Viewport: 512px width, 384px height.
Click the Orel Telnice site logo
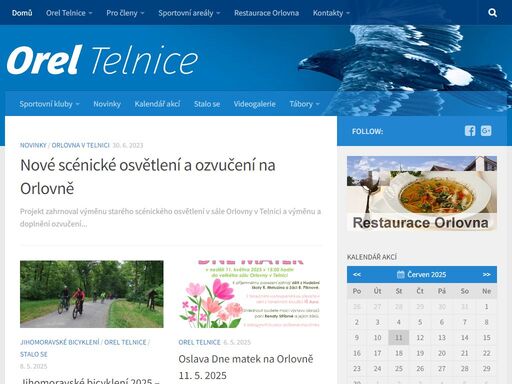[102, 60]
